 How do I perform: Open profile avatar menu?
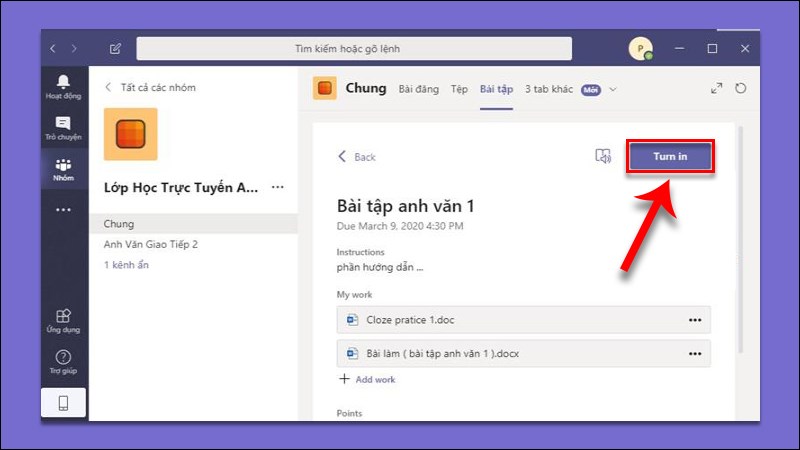pyautogui.click(x=641, y=49)
